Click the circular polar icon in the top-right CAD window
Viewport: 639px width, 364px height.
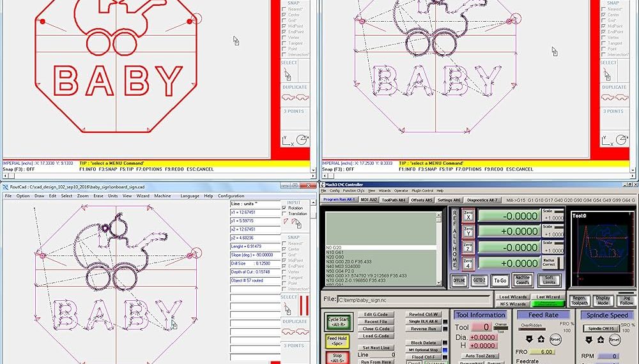[x=620, y=140]
